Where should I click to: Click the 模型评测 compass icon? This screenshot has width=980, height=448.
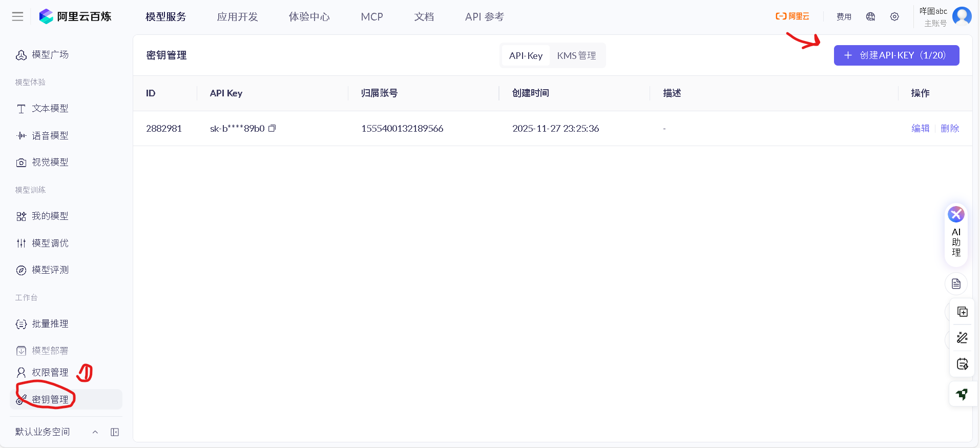tap(21, 270)
